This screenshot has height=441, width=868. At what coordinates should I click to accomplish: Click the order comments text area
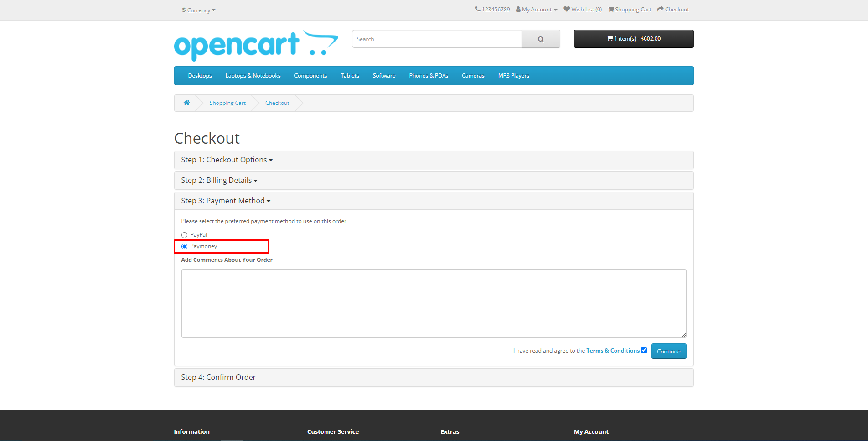[x=434, y=303]
